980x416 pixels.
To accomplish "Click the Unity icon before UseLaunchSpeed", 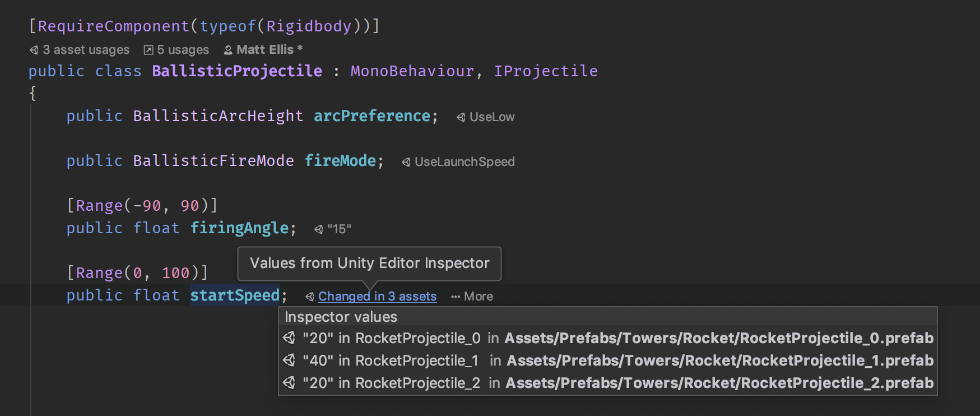I will click(406, 162).
